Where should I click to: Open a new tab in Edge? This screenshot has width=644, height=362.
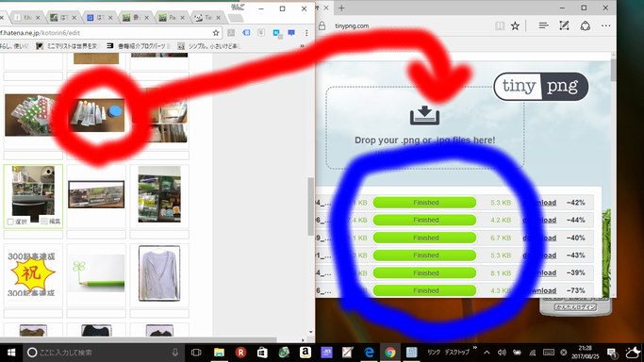point(341,8)
